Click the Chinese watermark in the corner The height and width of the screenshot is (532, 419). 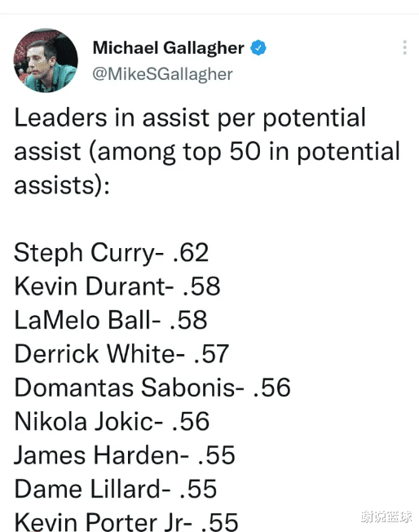(386, 516)
